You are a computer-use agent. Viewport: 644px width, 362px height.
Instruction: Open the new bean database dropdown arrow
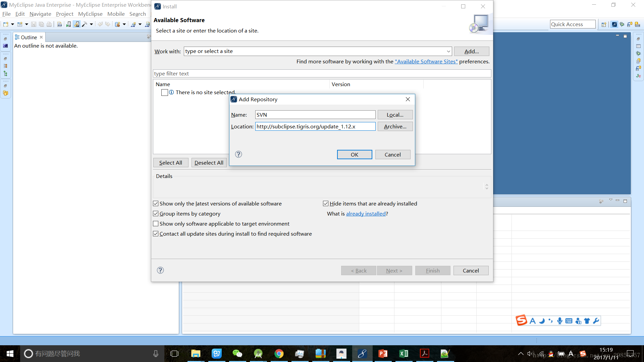coord(124,24)
